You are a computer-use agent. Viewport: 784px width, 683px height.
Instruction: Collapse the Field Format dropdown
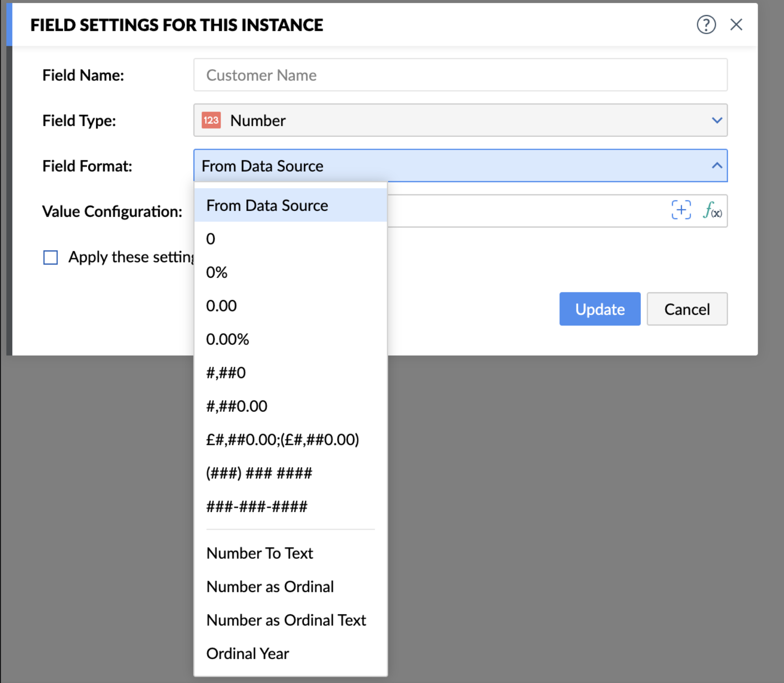[716, 166]
